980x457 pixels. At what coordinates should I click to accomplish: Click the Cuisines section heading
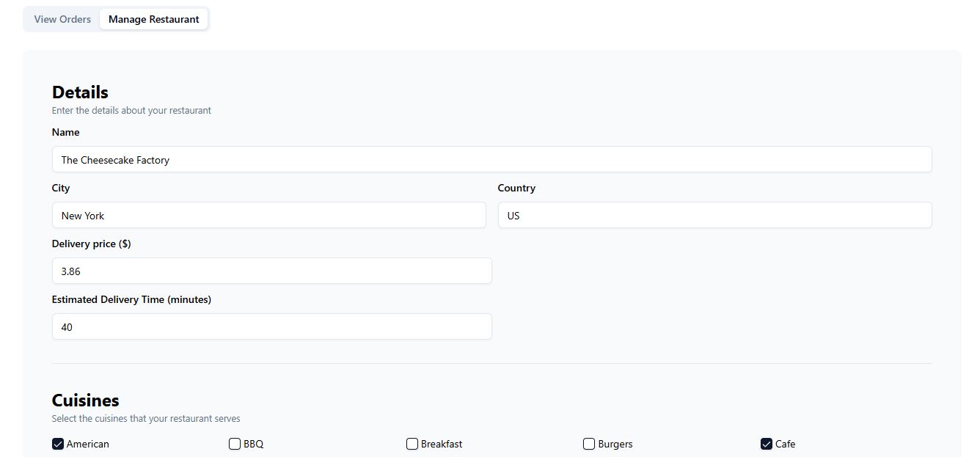point(85,401)
